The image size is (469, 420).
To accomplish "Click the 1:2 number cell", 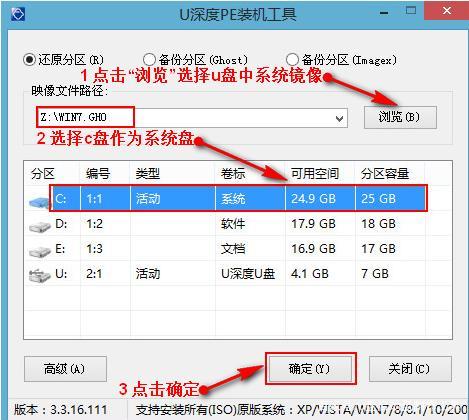I will [94, 224].
